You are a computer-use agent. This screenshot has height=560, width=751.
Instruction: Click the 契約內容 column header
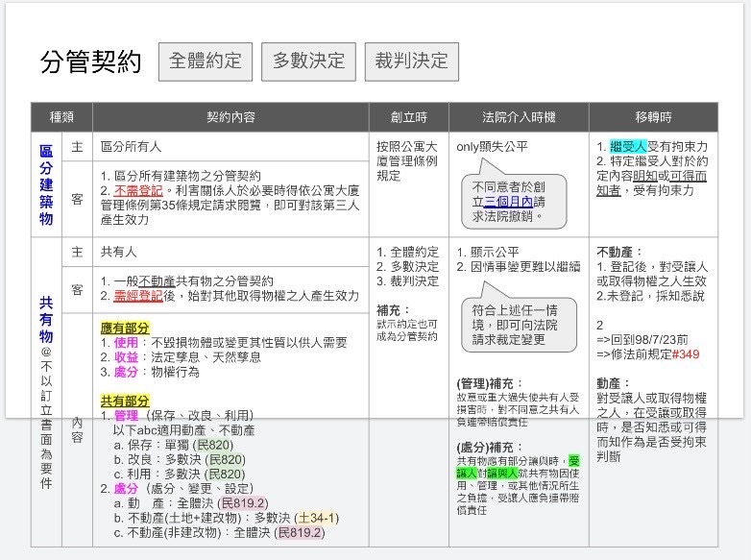(230, 117)
